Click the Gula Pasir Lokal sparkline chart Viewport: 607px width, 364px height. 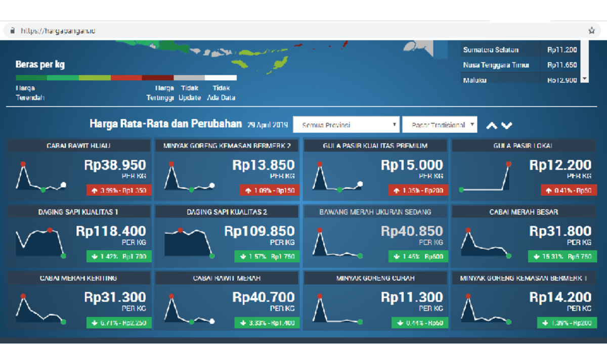click(485, 176)
